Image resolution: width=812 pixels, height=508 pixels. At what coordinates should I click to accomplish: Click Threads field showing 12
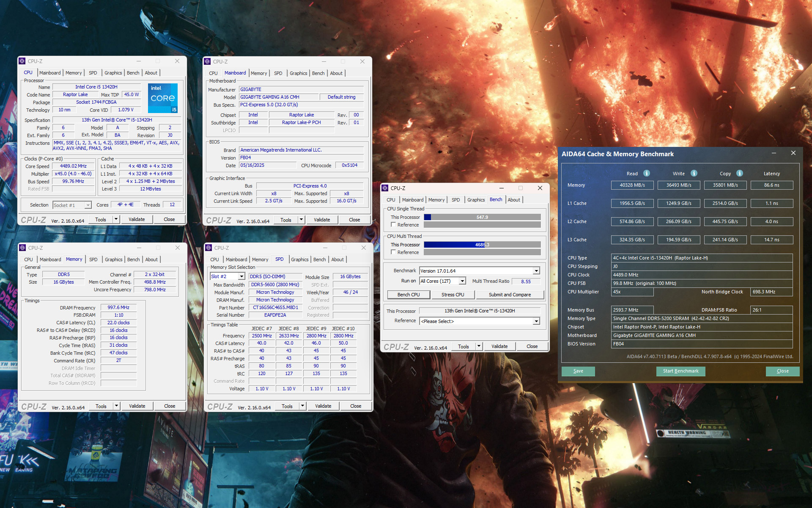pyautogui.click(x=172, y=205)
